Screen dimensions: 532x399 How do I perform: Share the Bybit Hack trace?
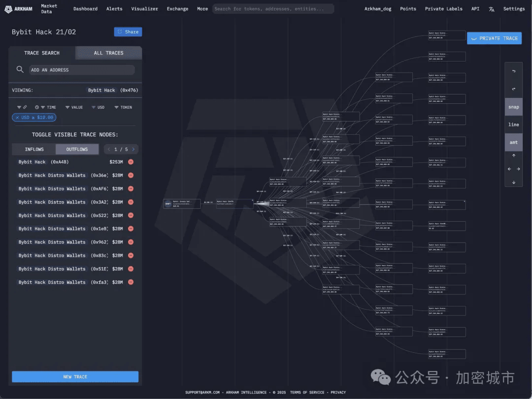pyautogui.click(x=128, y=31)
